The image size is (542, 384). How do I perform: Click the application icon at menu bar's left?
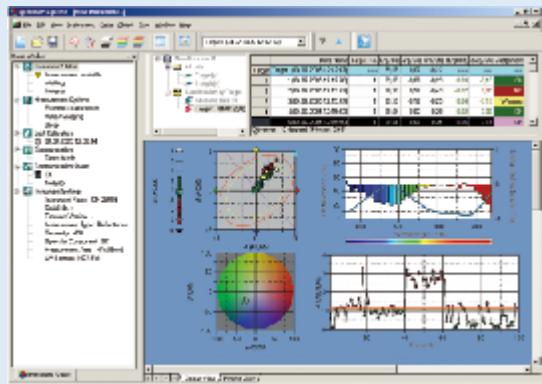tap(17, 25)
